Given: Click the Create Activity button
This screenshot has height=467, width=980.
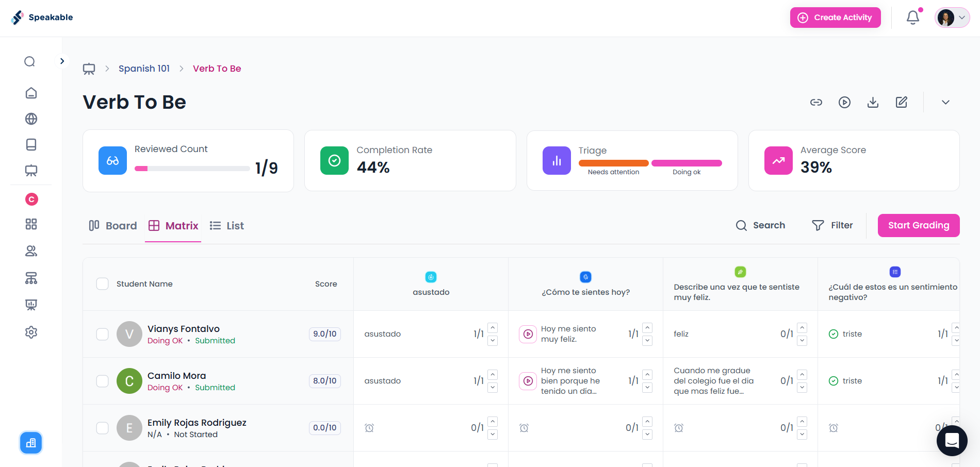Looking at the screenshot, I should point(835,18).
